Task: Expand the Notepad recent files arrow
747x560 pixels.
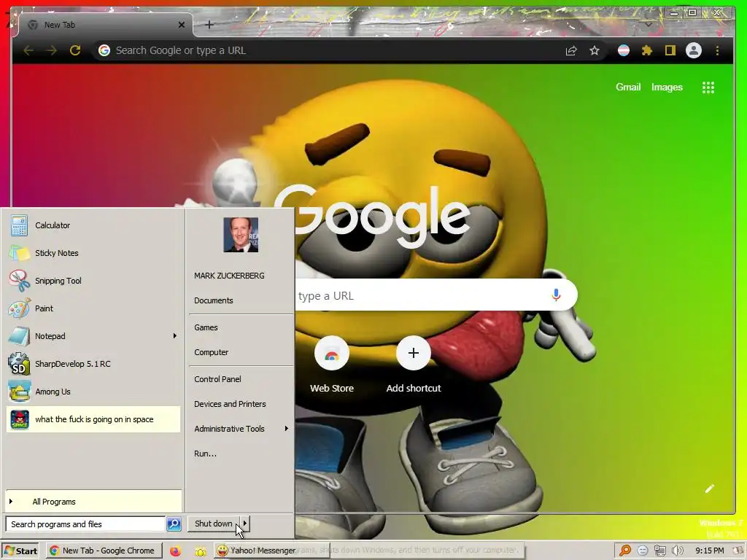Action: coord(175,335)
